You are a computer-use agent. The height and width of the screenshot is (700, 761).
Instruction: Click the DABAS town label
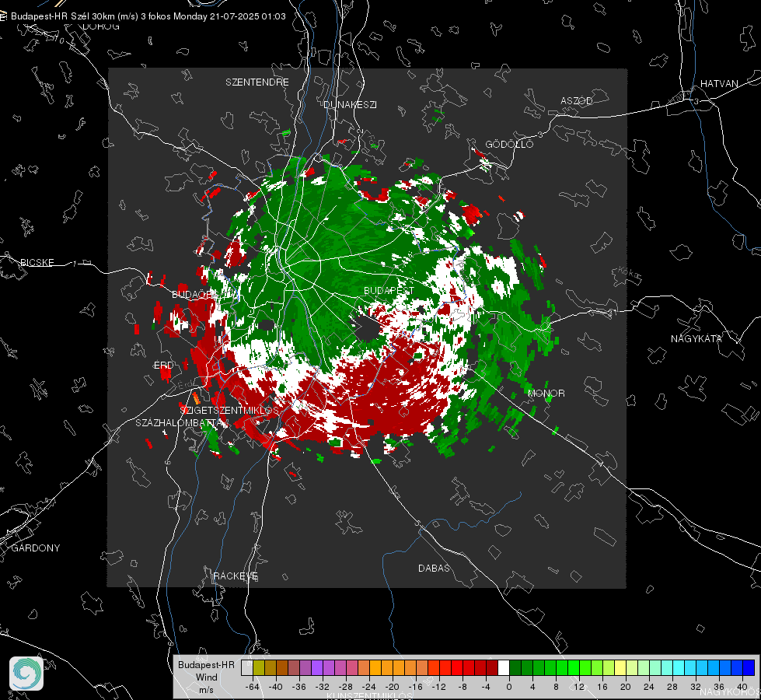click(435, 568)
